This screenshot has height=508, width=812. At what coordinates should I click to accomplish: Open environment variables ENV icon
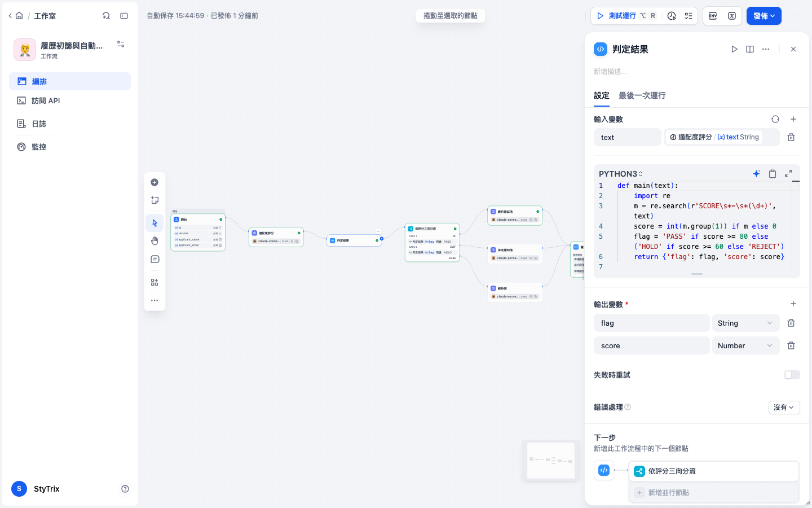(713, 16)
